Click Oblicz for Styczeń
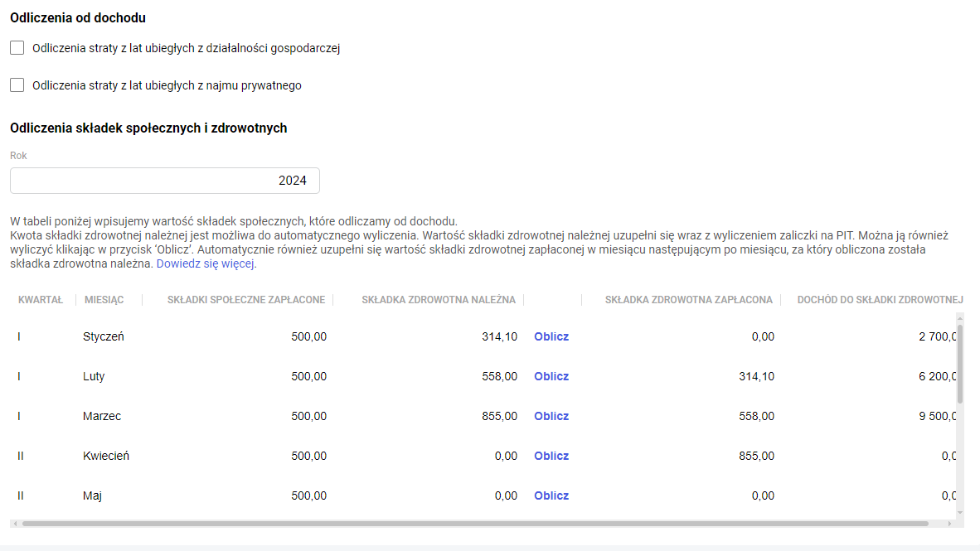Image resolution: width=980 pixels, height=551 pixels. [551, 336]
